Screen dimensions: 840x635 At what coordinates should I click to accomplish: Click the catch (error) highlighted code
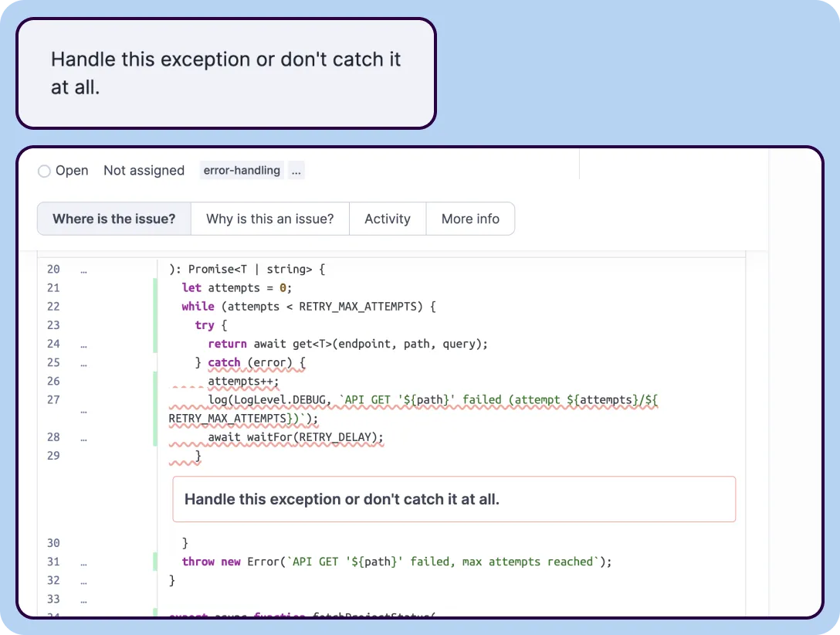[256, 363]
